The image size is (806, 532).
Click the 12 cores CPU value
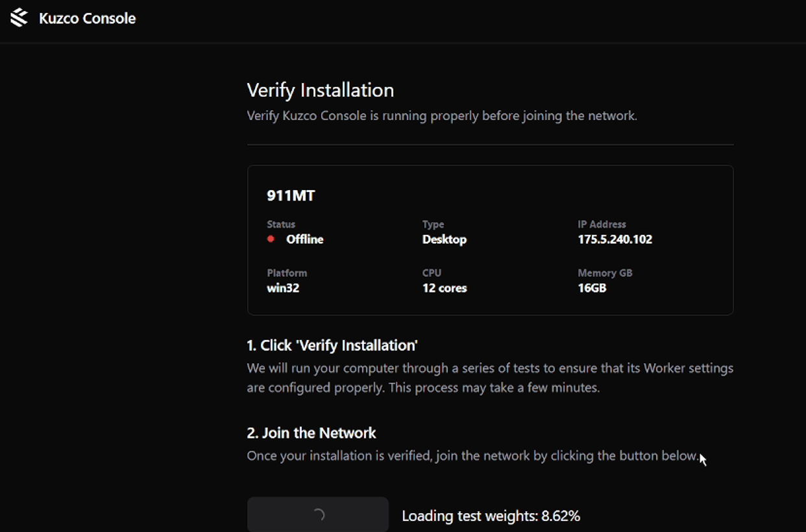point(445,288)
